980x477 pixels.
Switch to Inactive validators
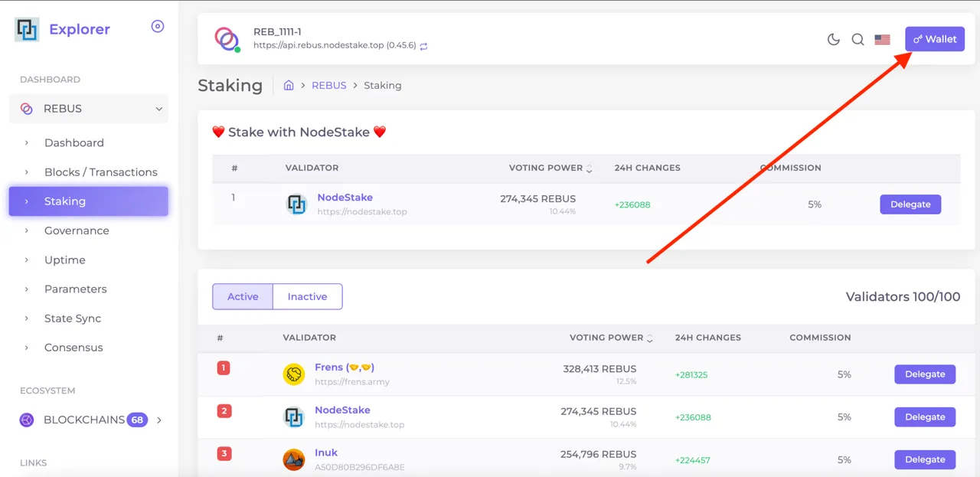pyautogui.click(x=307, y=296)
